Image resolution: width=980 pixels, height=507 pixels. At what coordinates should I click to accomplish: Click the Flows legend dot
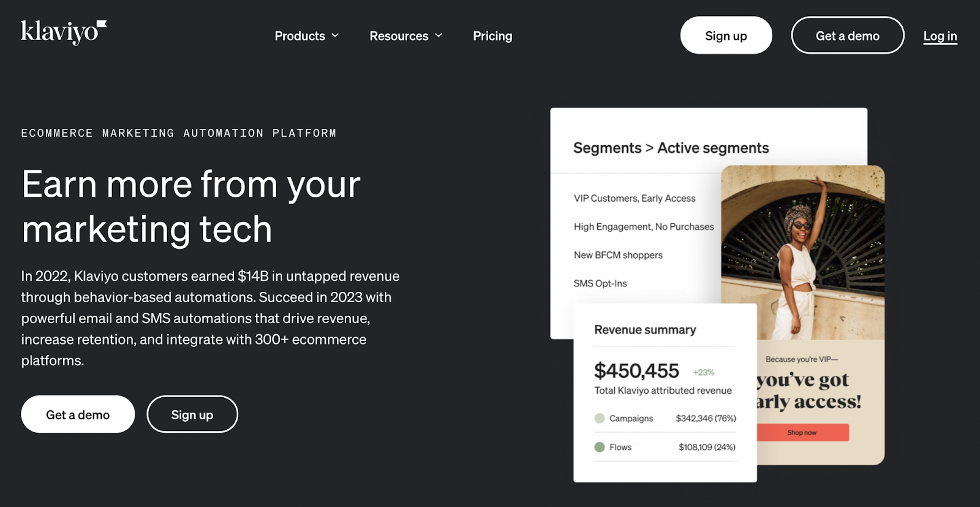[x=598, y=447]
